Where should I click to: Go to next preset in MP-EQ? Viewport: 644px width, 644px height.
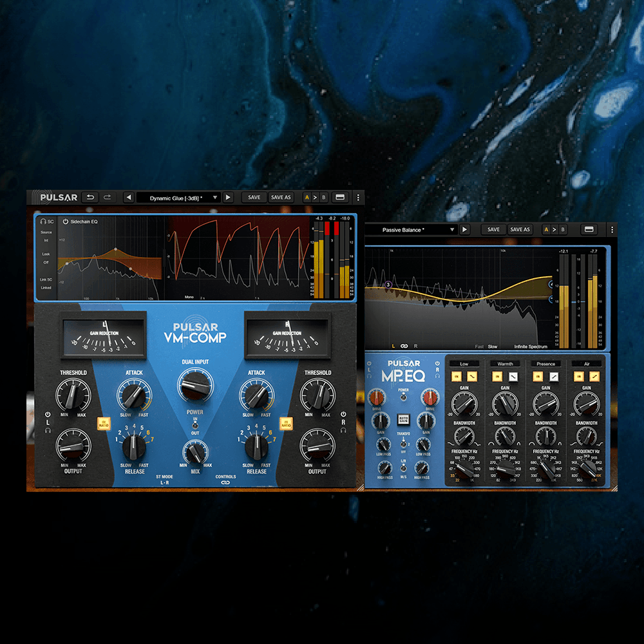465,230
